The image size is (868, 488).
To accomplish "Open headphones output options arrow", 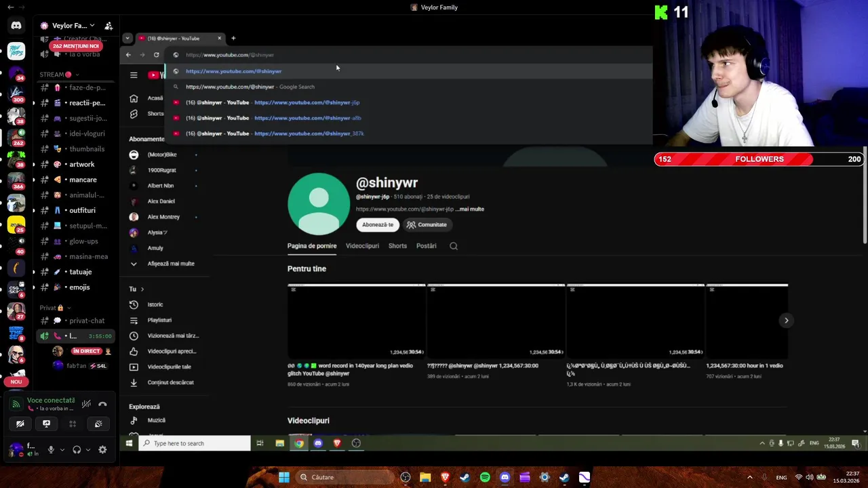I will point(87,450).
